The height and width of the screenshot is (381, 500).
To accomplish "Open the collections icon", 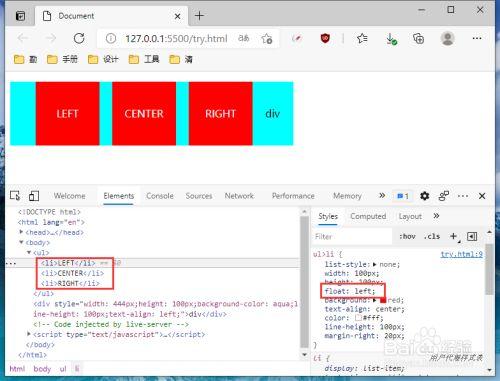I will (x=418, y=39).
